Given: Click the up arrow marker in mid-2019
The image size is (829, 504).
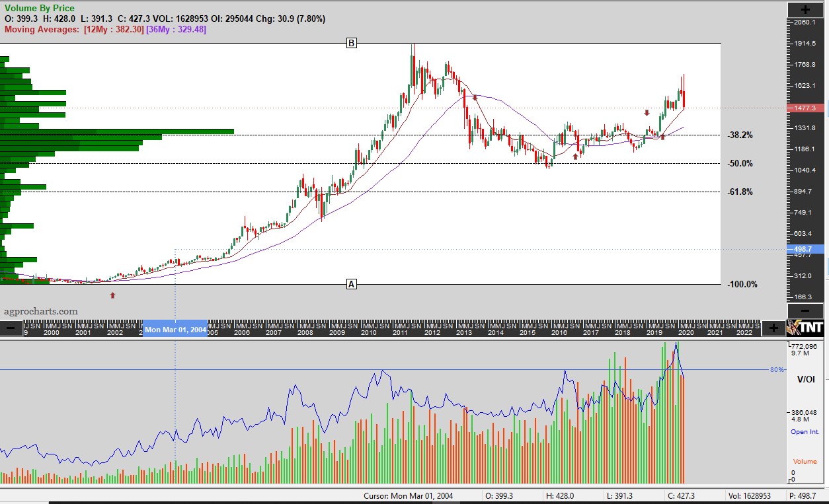Looking at the screenshot, I should coord(663,137).
